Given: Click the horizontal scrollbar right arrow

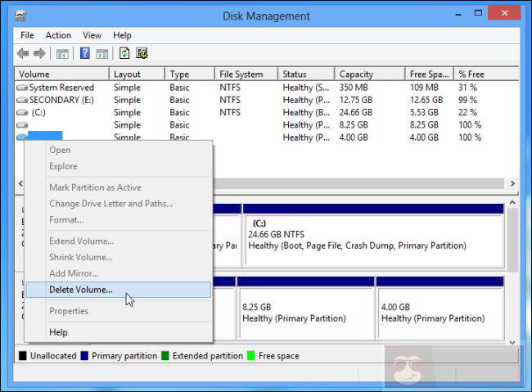Looking at the screenshot, I should point(512,184).
